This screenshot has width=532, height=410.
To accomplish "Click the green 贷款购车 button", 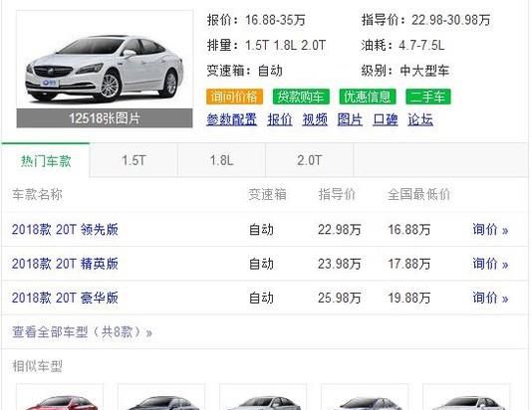I will (301, 97).
